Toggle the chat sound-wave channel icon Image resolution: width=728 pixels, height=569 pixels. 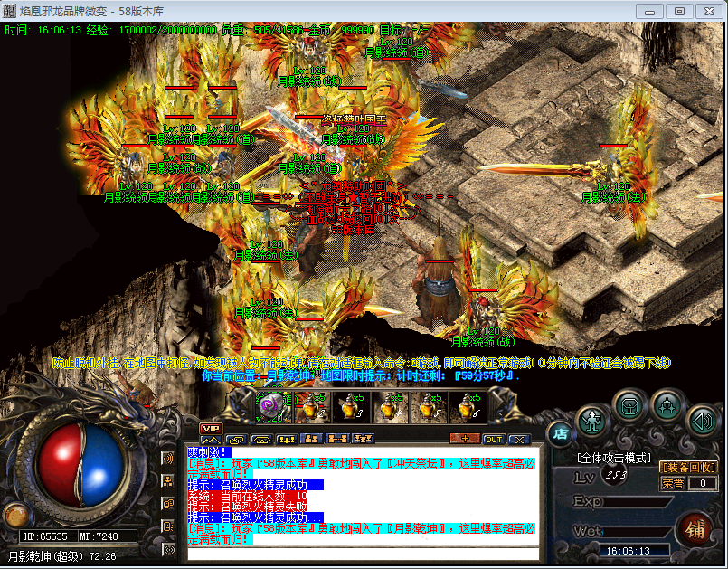[x=167, y=459]
